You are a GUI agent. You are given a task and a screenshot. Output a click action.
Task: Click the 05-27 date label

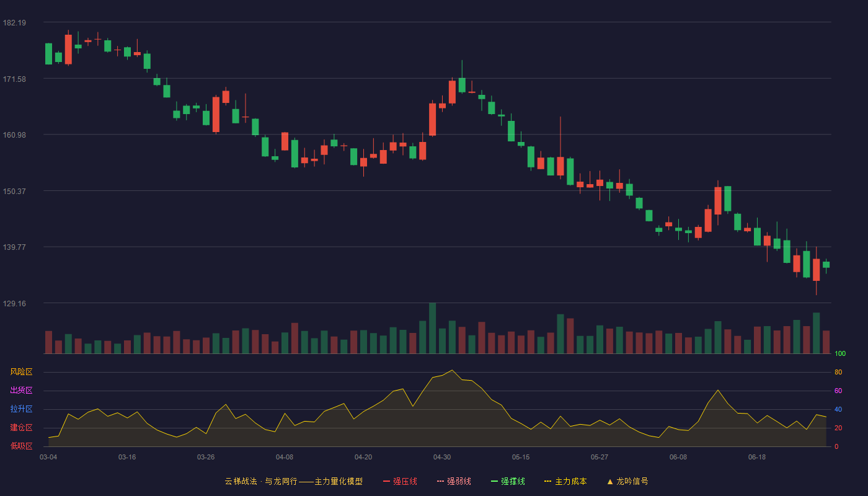(x=600, y=457)
